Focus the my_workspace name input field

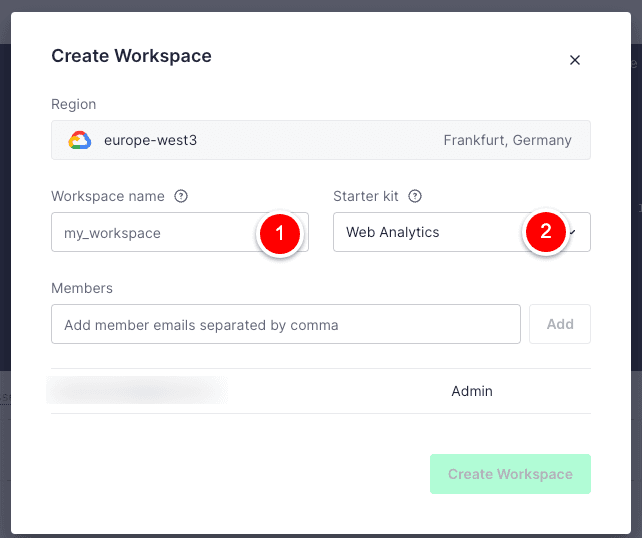tap(150, 232)
